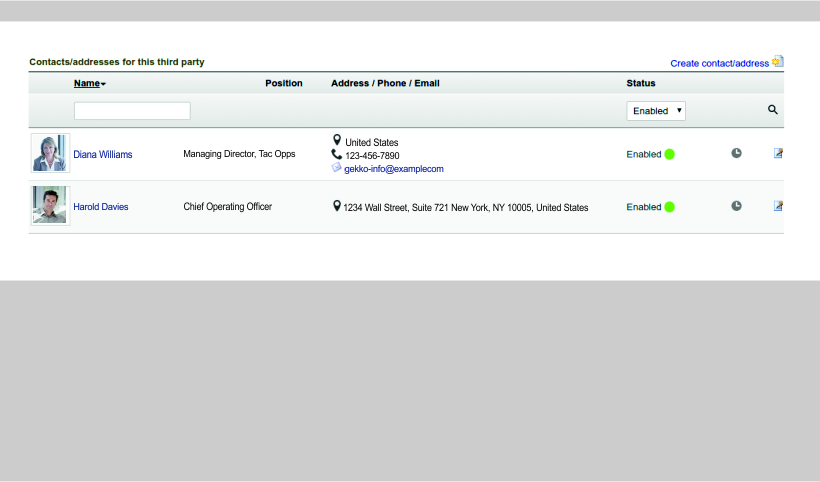Click the edit icon for Harold Davies
The width and height of the screenshot is (820, 482).
pos(778,206)
